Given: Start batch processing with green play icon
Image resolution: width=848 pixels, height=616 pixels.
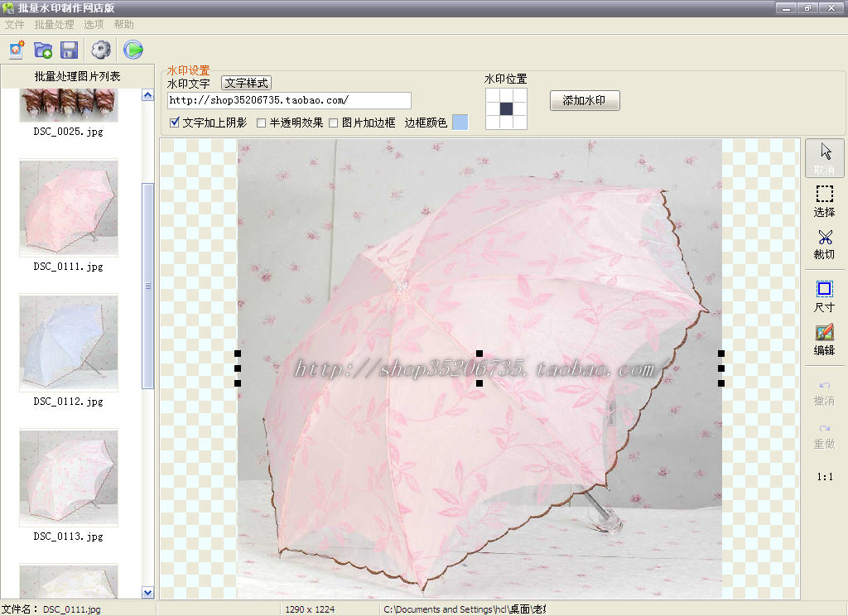Looking at the screenshot, I should coord(133,50).
